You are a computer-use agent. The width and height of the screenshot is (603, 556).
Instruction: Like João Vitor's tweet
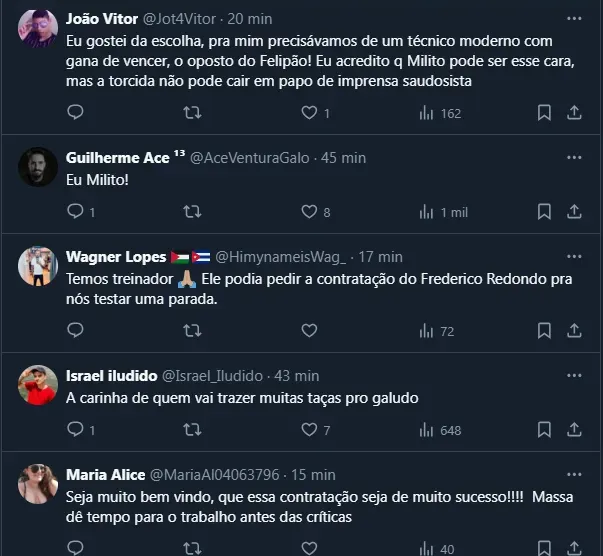310,113
